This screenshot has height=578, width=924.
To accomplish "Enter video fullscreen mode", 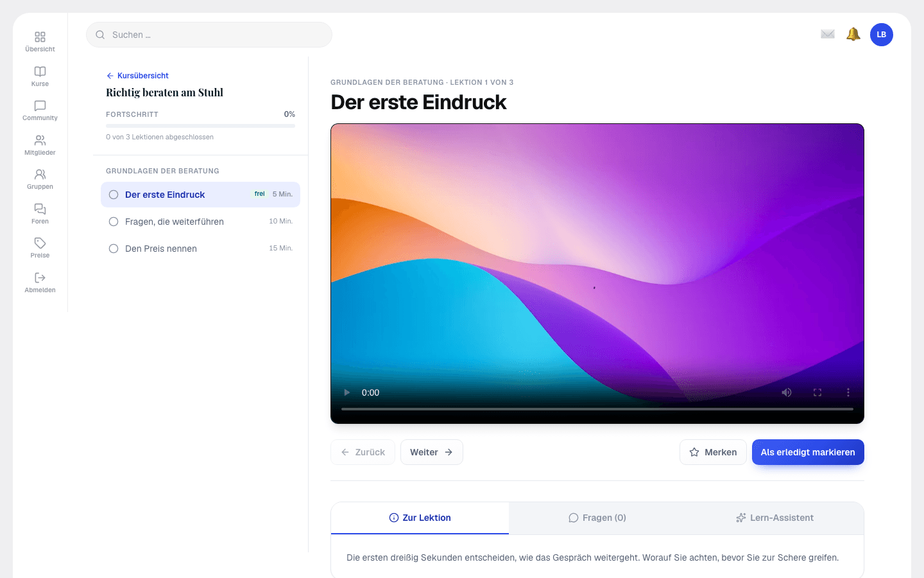I will (x=817, y=392).
